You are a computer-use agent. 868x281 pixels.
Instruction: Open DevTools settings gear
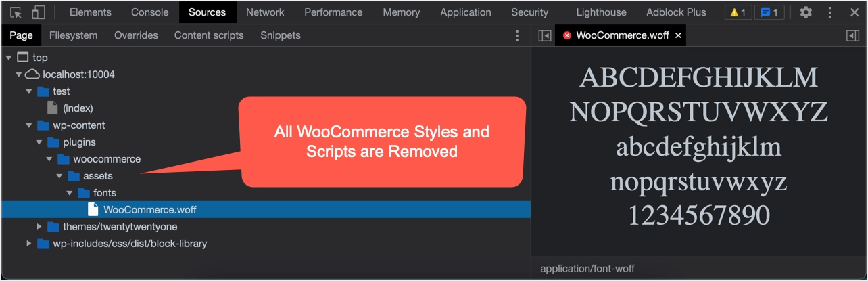806,12
